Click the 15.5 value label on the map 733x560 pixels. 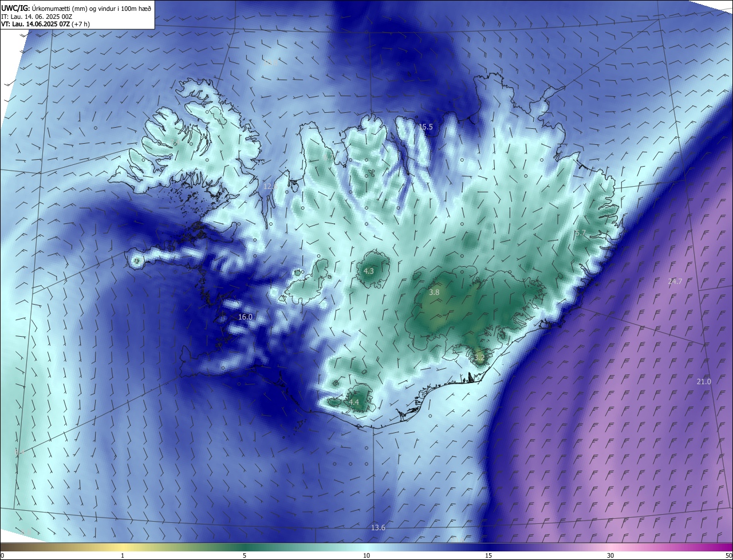(425, 127)
